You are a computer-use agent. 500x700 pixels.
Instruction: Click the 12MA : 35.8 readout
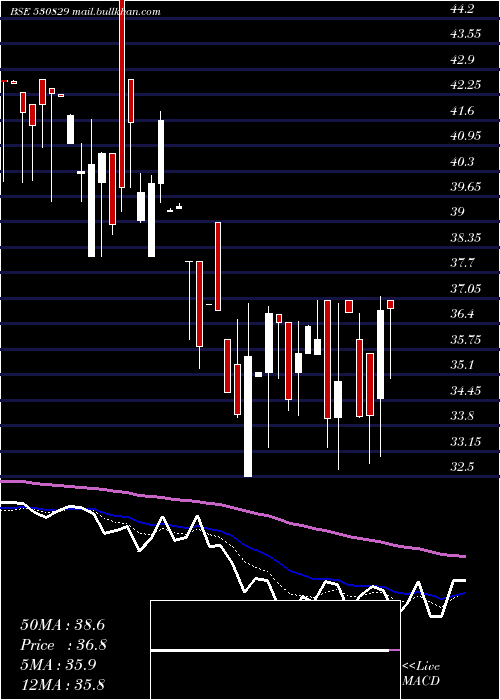click(62, 685)
